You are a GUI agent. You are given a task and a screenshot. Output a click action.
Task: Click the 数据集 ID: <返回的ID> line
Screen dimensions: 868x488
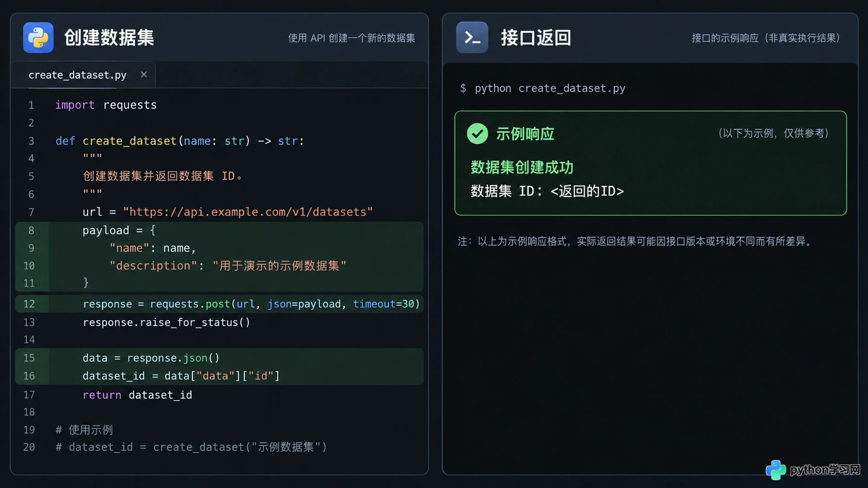click(x=547, y=191)
